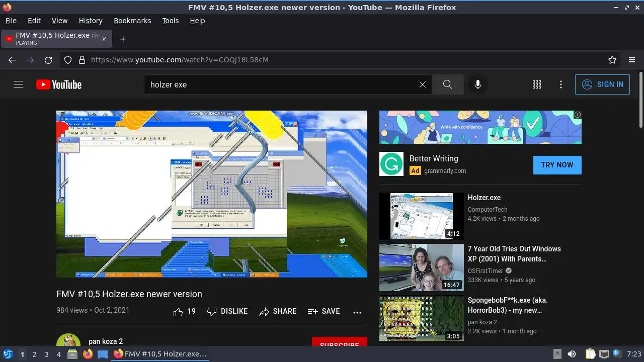Open the ComputerTech channel name
Screen dimensions: 644x362
[x=488, y=209]
